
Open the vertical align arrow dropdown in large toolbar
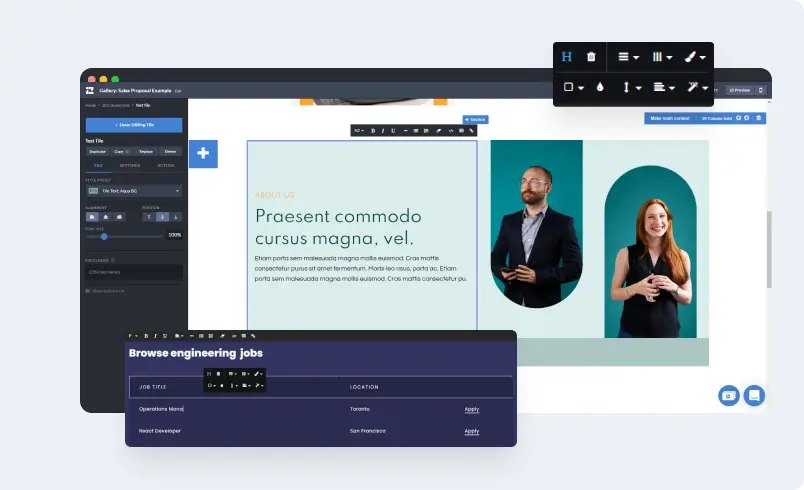[632, 87]
